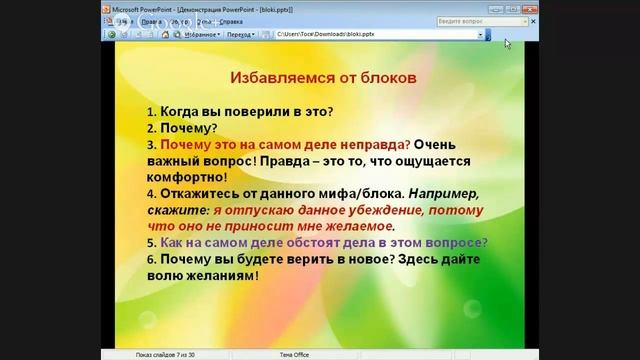Screen dimensions: 640x360
Task: Expand the address bar path dropdown arrow
Action: point(480,35)
